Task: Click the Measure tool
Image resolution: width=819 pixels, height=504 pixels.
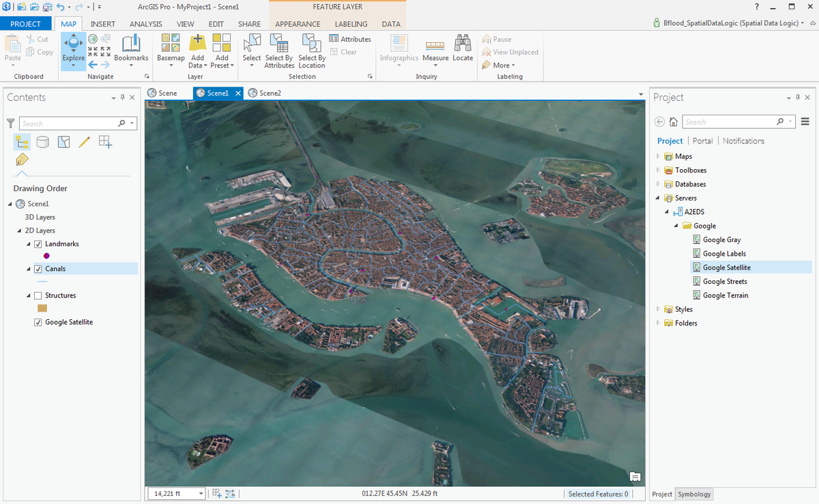Action: tap(435, 50)
